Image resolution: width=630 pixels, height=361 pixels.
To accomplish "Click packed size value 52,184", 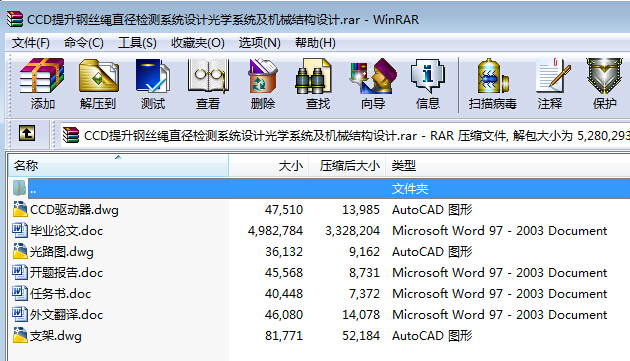I will coord(361,335).
